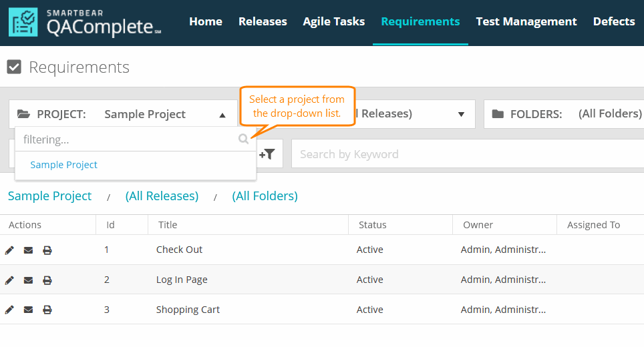
Task: Click the add filter funnel icon
Action: (x=267, y=154)
